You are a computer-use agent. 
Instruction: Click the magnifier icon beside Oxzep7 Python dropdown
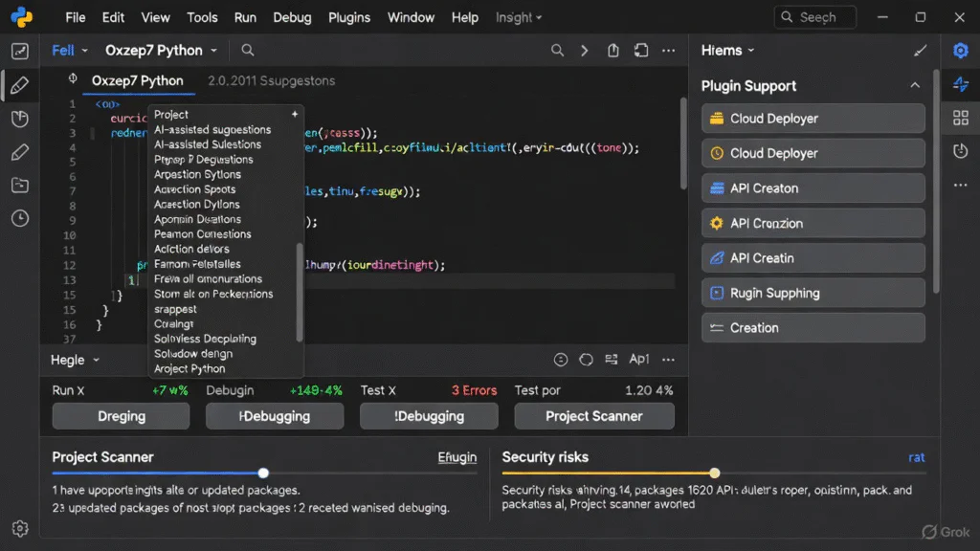pos(248,51)
